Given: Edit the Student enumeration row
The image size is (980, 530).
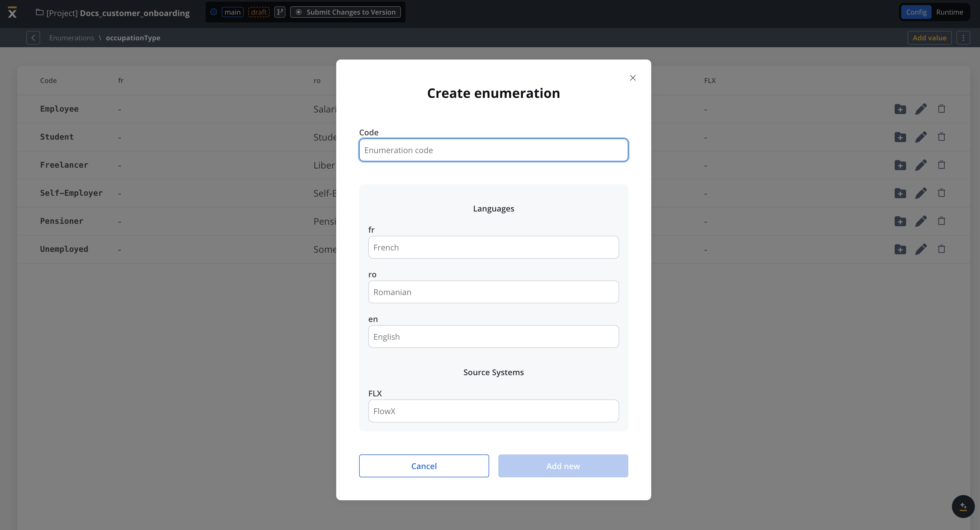Looking at the screenshot, I should click(921, 137).
